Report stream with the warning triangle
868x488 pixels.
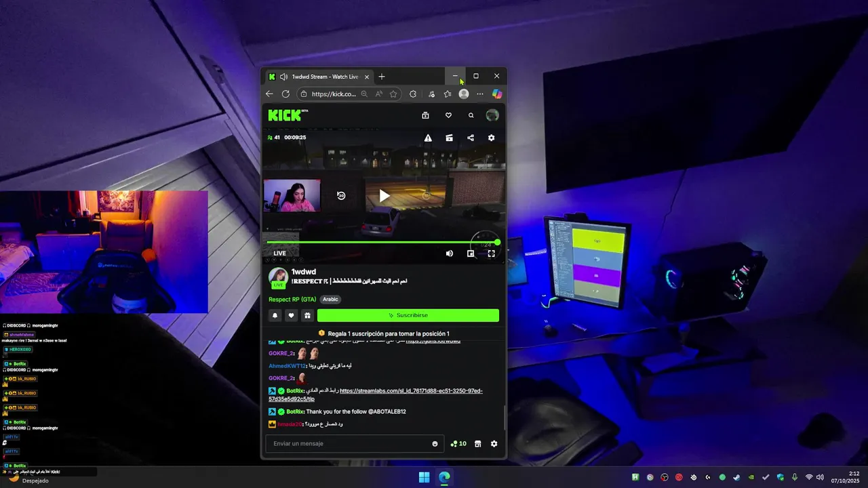coord(428,138)
